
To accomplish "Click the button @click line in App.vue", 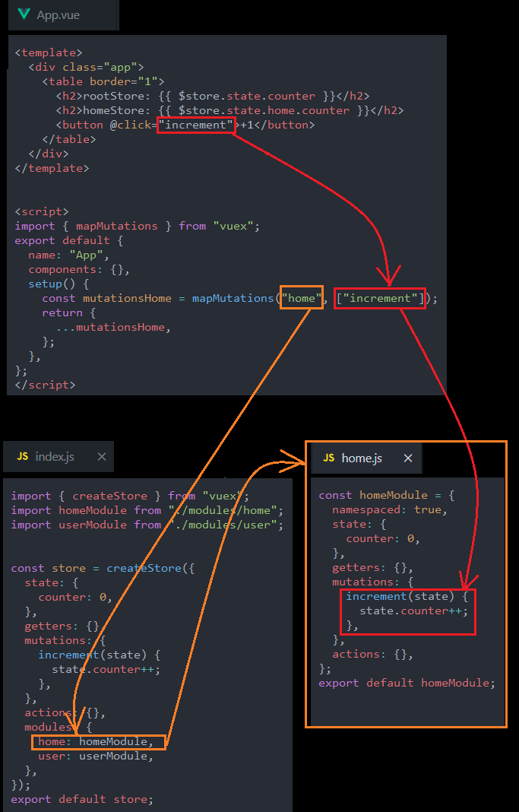I will [185, 125].
